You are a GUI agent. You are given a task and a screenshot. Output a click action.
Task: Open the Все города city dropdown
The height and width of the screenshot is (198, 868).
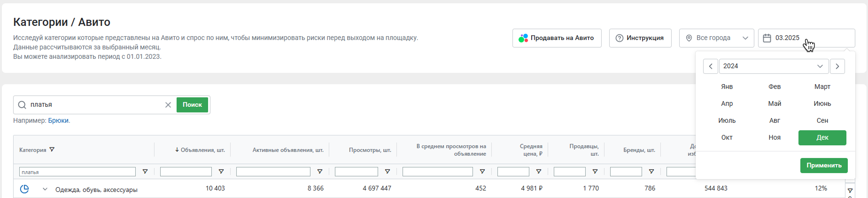716,38
